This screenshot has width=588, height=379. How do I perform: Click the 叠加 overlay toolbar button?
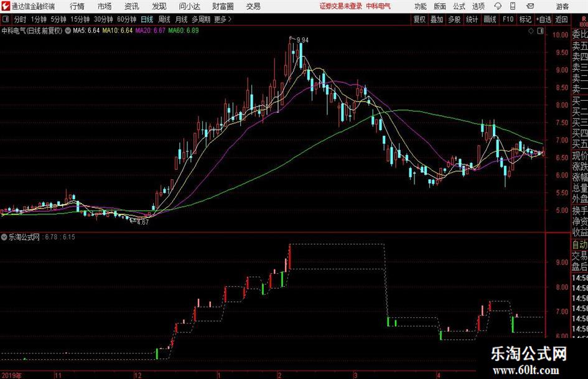click(x=437, y=19)
